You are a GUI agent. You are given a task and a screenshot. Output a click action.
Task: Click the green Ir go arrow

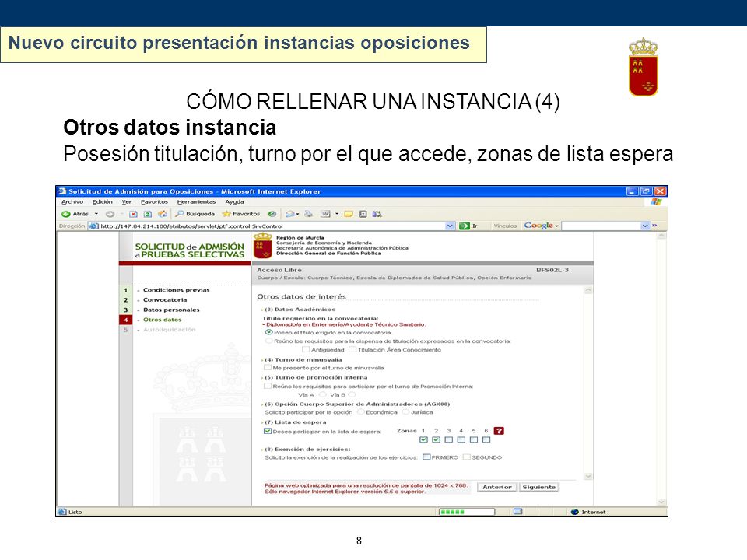tap(464, 226)
